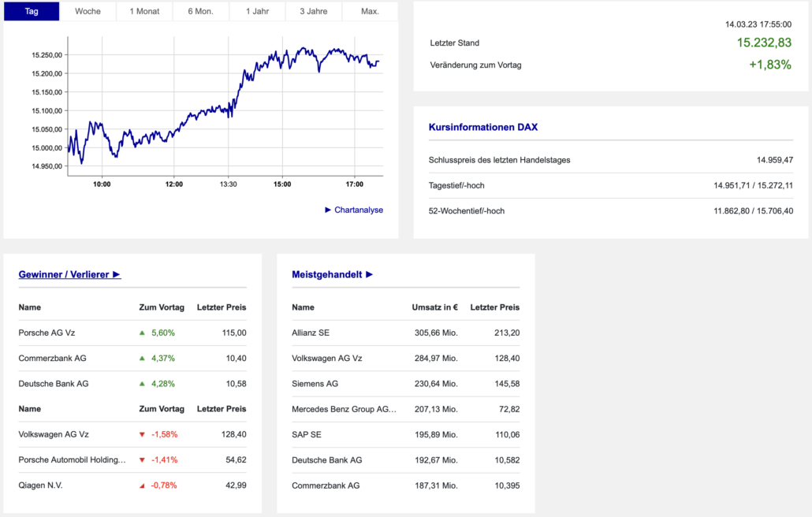Select Commerzbank AG in winners list
Screen dimensions: 812x517
[x=52, y=358]
